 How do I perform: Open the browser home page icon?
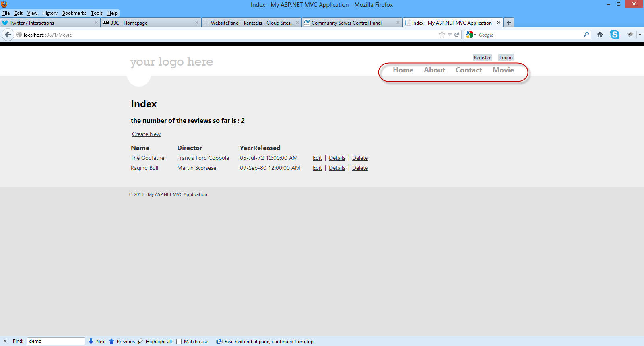(600, 35)
